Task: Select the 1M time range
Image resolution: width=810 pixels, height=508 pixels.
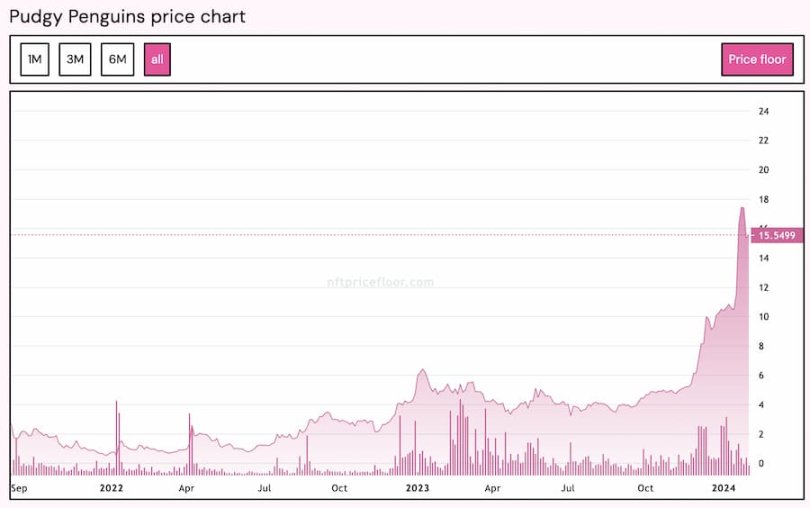Action: [34, 59]
